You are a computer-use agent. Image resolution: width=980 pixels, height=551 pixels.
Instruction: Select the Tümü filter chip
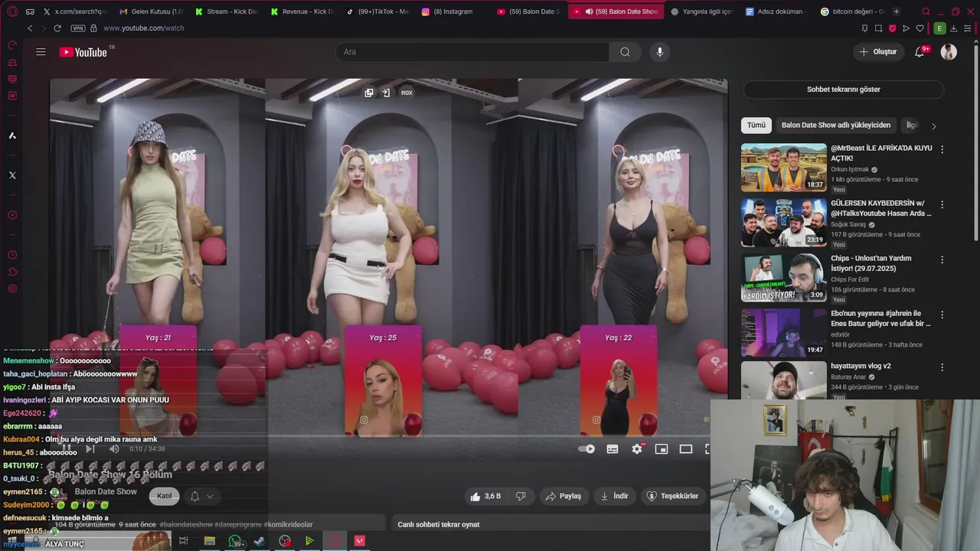pos(756,125)
